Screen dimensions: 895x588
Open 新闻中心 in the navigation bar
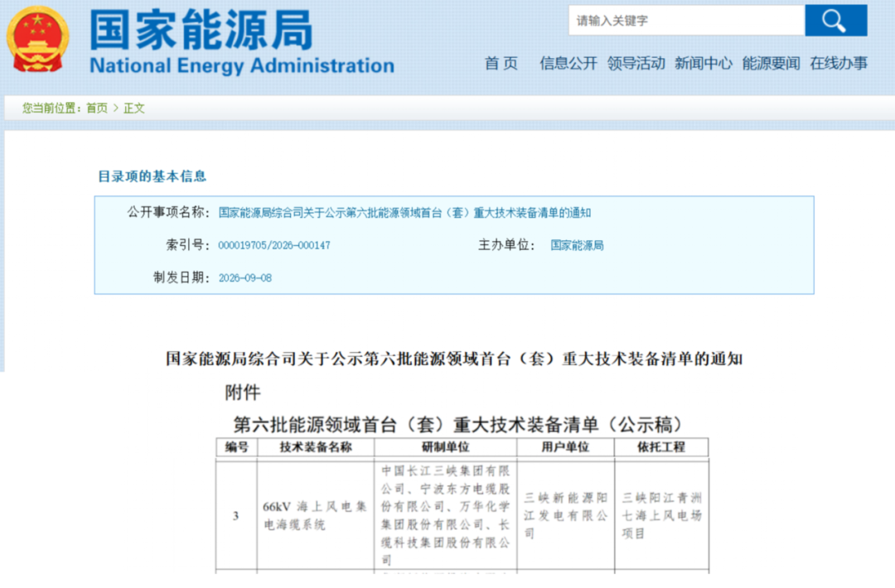coord(704,63)
